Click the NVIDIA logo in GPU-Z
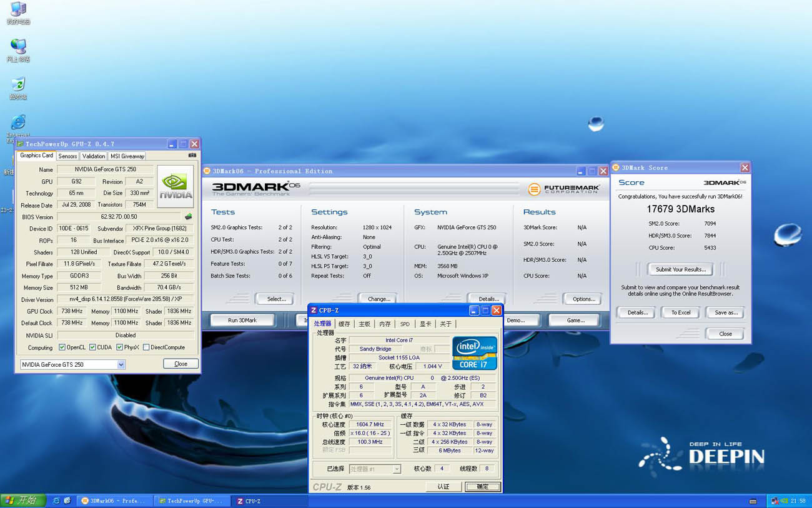The image size is (812, 508). pos(175,186)
